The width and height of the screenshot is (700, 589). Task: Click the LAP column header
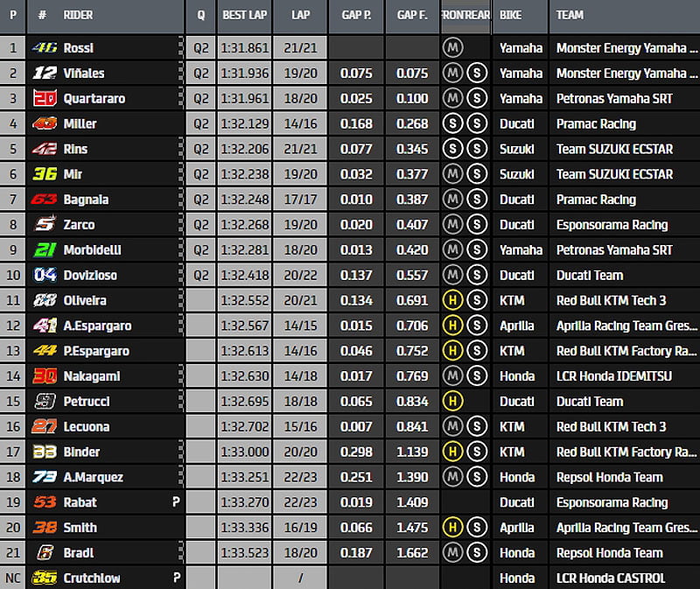tap(300, 16)
